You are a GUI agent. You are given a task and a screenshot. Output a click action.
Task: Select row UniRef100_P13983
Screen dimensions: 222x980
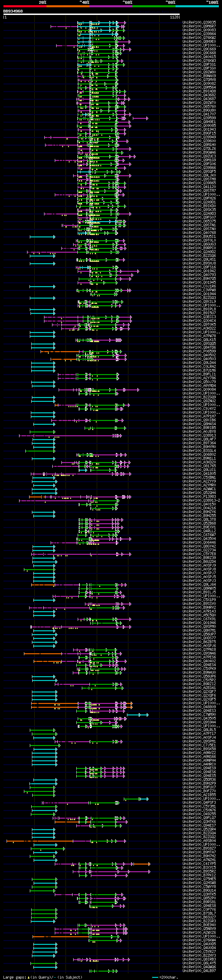click(x=199, y=497)
